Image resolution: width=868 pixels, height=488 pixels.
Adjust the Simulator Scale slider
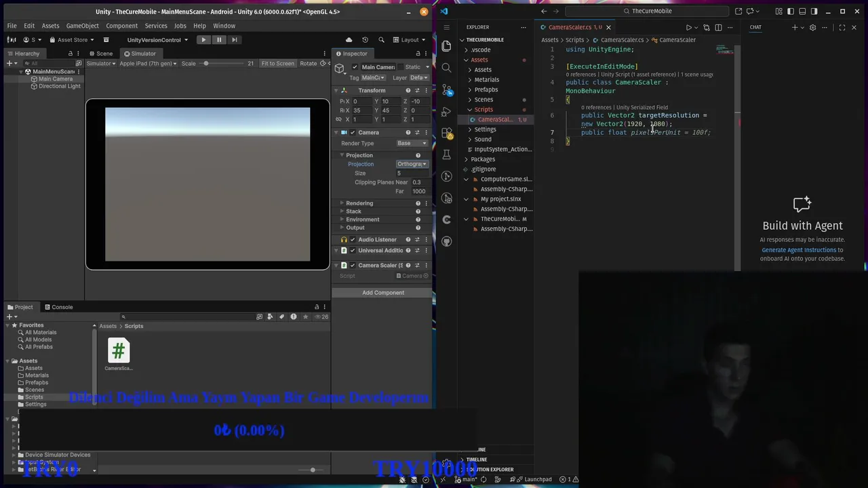point(206,64)
